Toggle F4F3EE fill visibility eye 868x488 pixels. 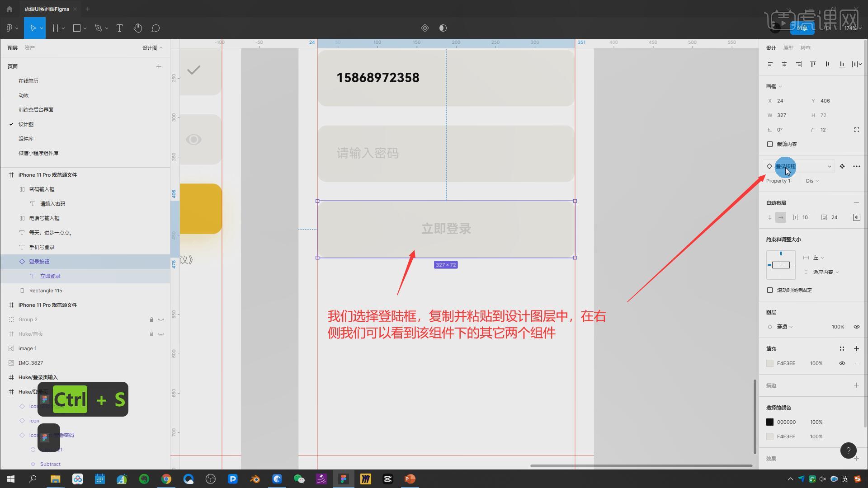tap(842, 363)
